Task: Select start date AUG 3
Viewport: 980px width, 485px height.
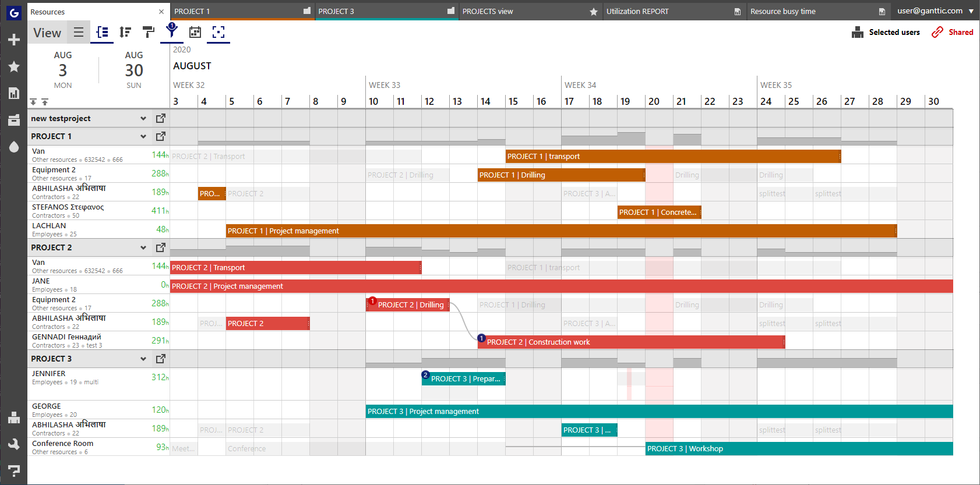Action: tap(63, 70)
